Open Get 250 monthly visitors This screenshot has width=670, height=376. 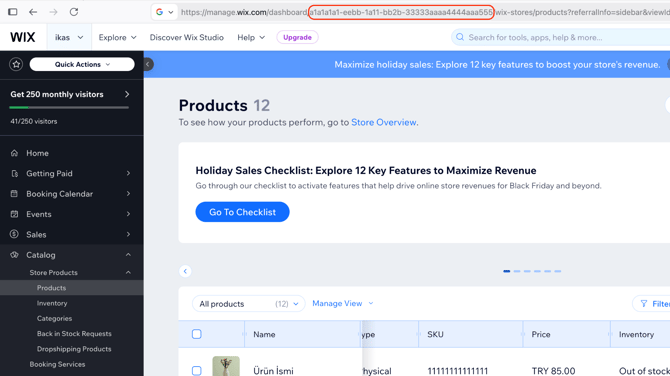70,94
